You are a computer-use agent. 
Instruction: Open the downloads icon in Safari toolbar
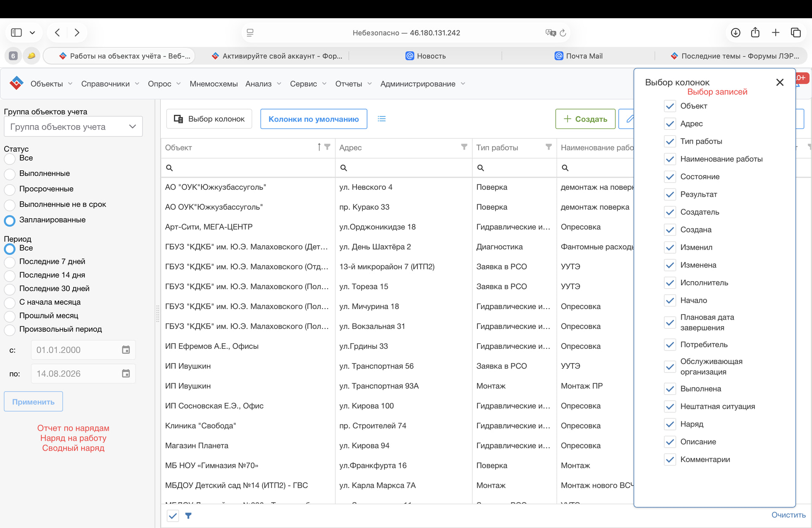[x=735, y=33]
